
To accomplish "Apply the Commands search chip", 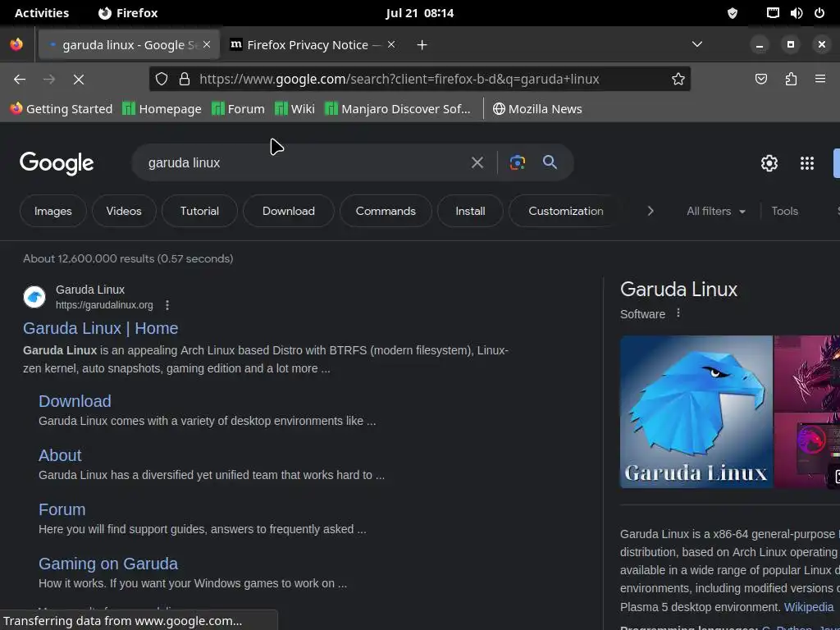I will 386,211.
